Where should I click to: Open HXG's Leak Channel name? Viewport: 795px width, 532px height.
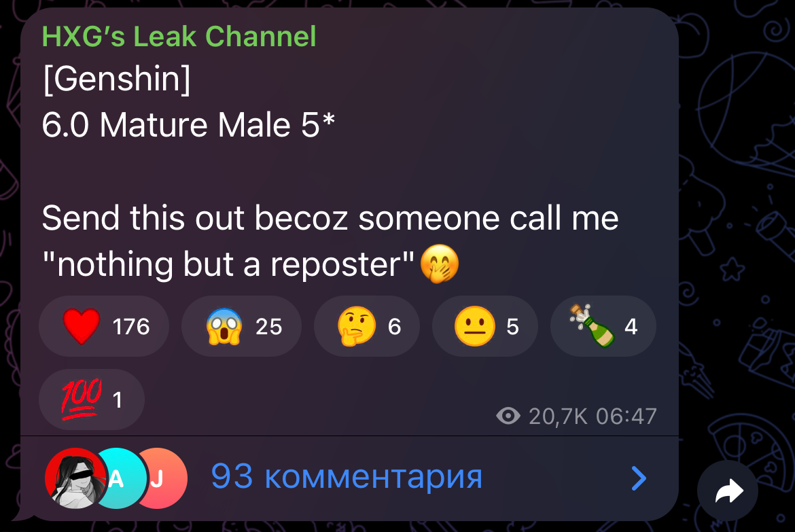[x=179, y=37]
